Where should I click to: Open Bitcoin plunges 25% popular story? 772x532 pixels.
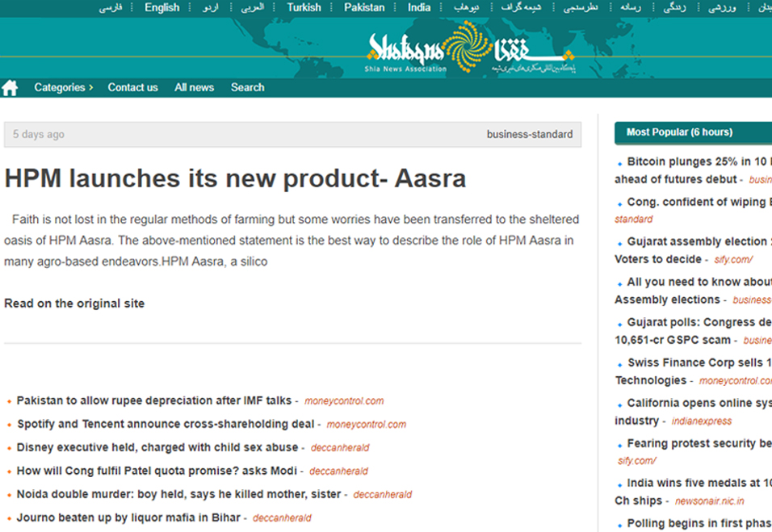694,170
